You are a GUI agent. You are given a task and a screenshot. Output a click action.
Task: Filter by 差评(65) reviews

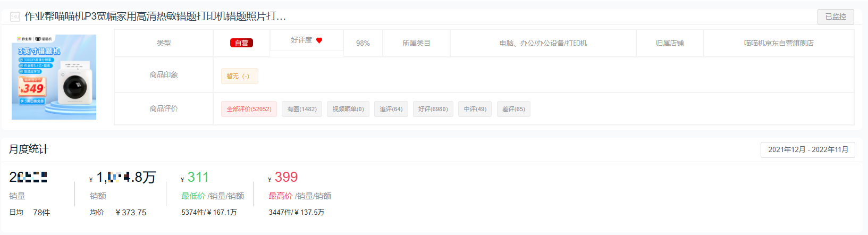(513, 109)
